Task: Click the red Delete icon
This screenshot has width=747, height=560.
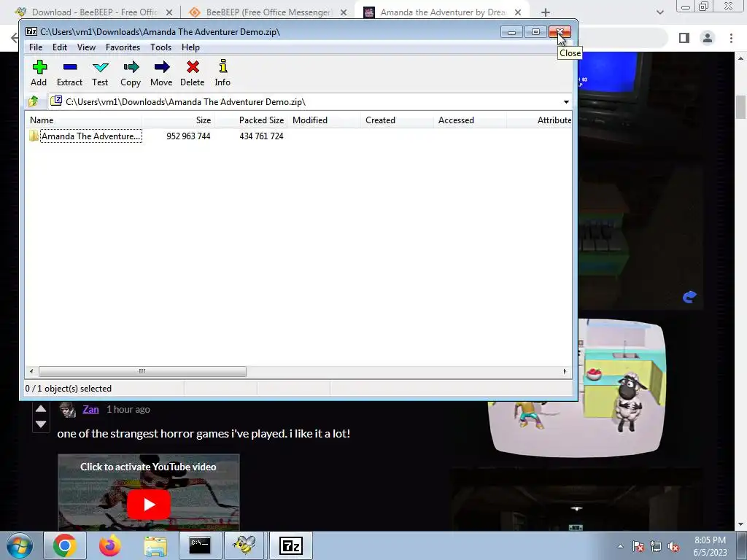Action: click(x=193, y=73)
